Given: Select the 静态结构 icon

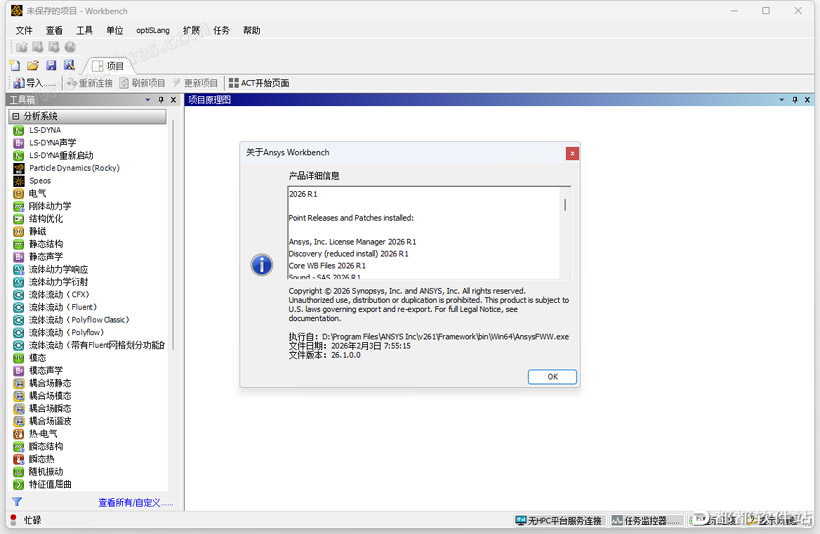Looking at the screenshot, I should (18, 244).
